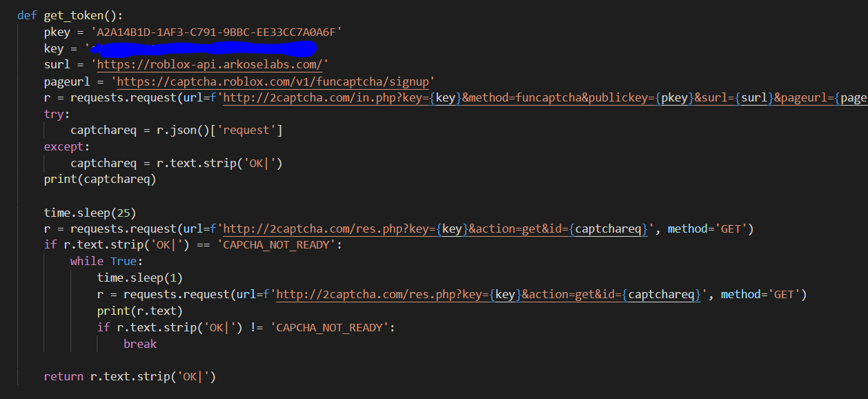Click 'captchareq' in the except block assignment
This screenshot has width=868, height=399.
click(x=103, y=164)
